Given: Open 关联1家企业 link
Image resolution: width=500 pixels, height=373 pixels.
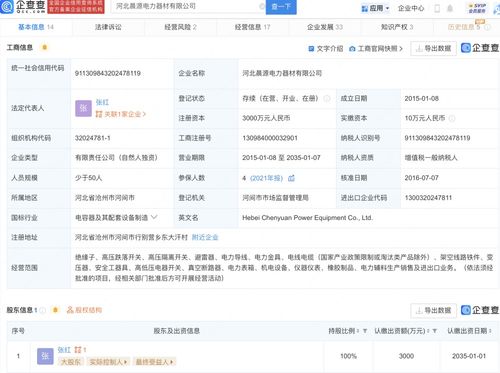Looking at the screenshot, I should pos(121,114).
